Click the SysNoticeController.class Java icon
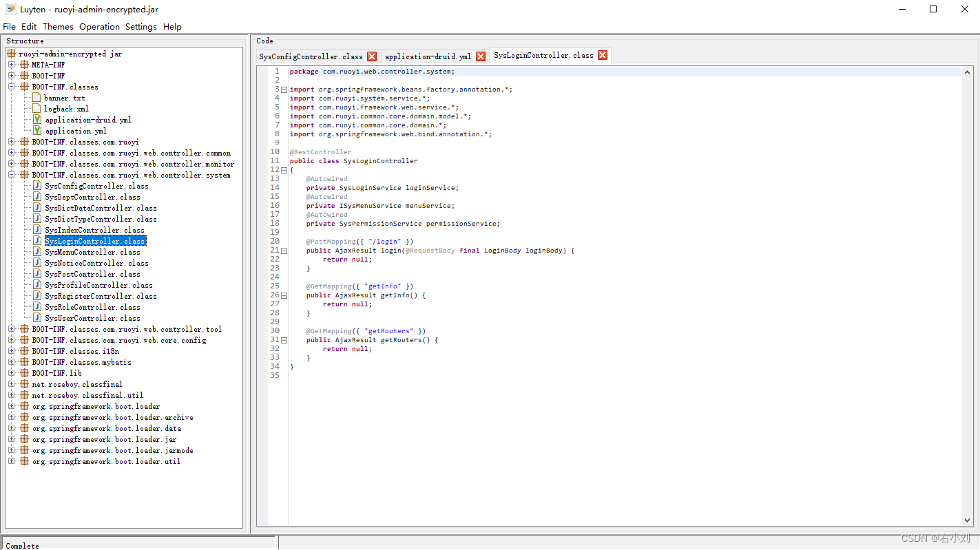The height and width of the screenshot is (550, 980). point(37,263)
